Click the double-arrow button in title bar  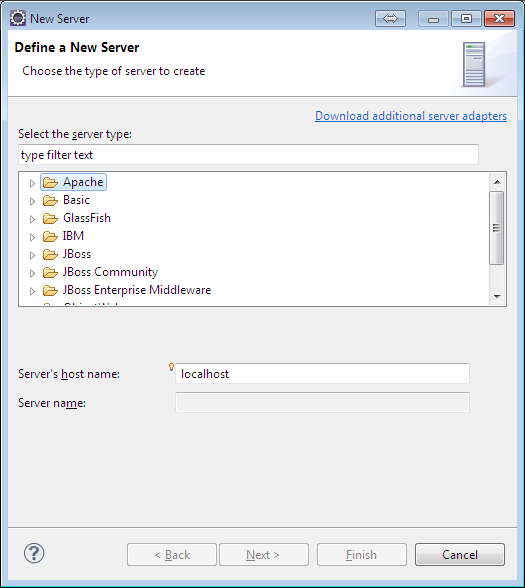[390, 18]
